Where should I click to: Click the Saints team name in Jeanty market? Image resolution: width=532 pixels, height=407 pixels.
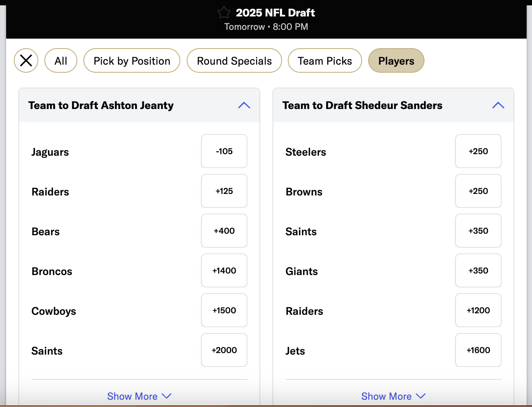pyautogui.click(x=47, y=351)
